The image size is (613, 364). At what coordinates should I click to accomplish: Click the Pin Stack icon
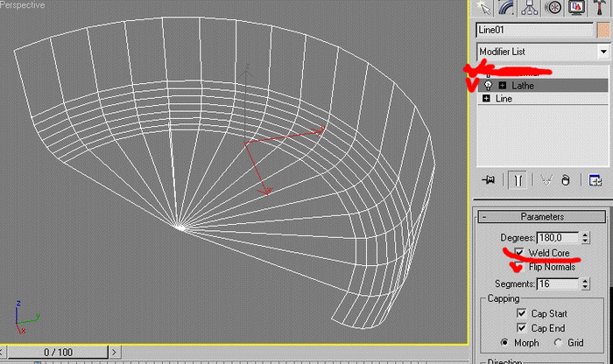coord(488,180)
